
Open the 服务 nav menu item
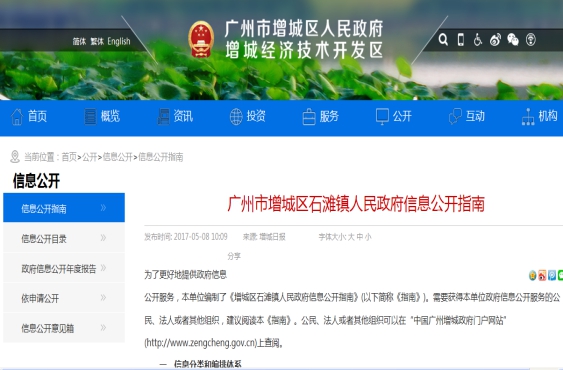[329, 116]
